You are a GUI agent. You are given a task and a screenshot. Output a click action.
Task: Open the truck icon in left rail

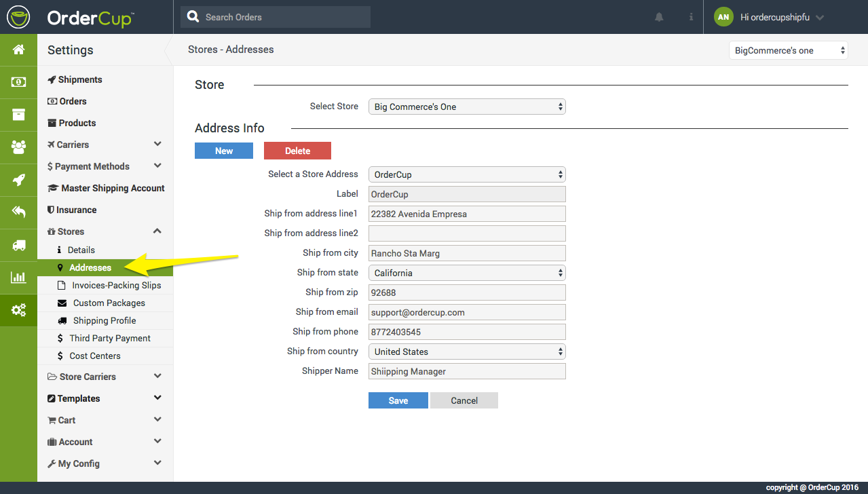(18, 245)
